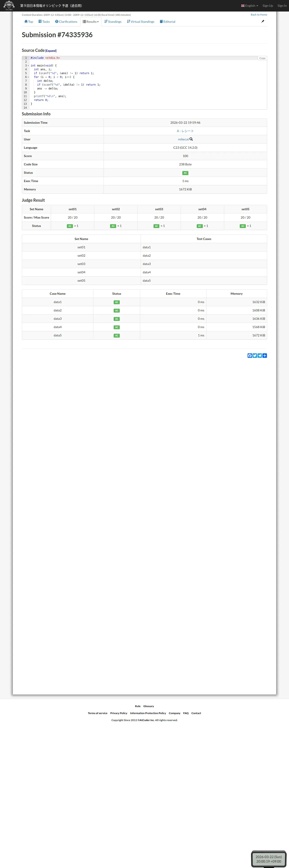Select the memory value 1672 KiB in Submission Info

185,189
